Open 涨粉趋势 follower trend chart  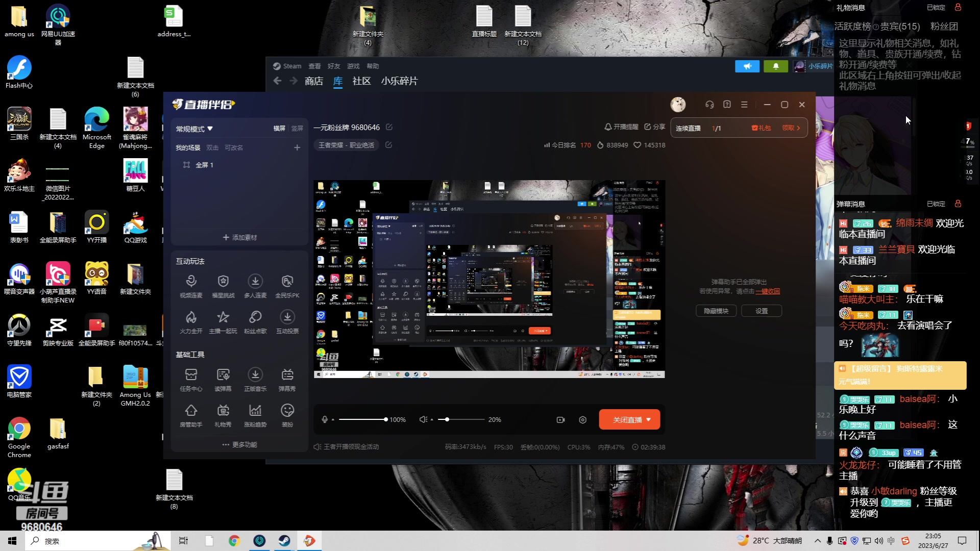pos(255,415)
